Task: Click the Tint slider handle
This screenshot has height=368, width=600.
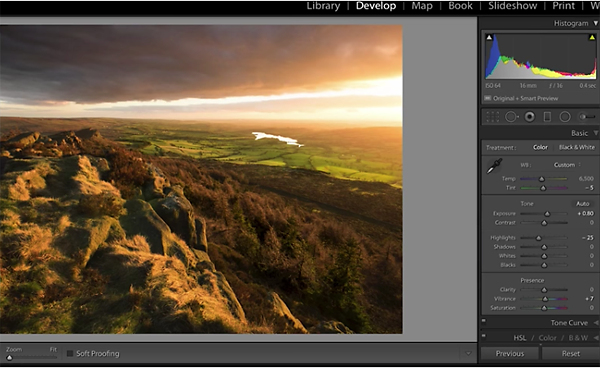Action: [543, 188]
